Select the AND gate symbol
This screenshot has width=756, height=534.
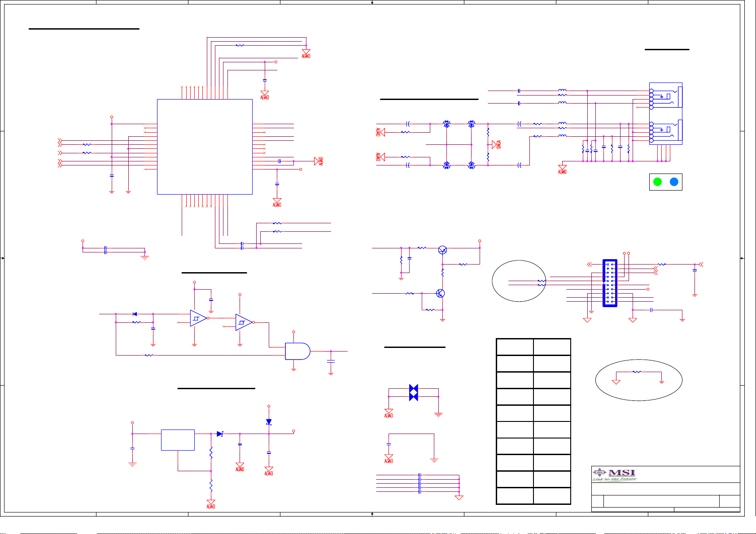(x=297, y=351)
